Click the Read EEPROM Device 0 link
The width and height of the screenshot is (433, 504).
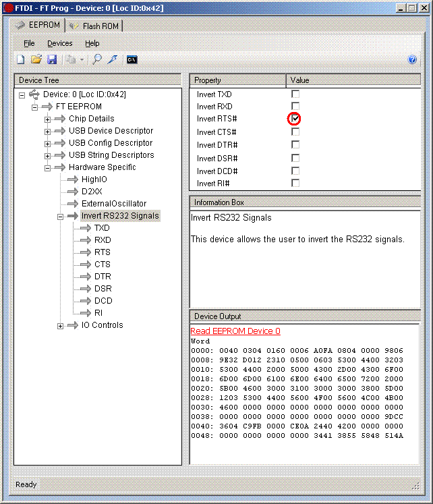(235, 331)
